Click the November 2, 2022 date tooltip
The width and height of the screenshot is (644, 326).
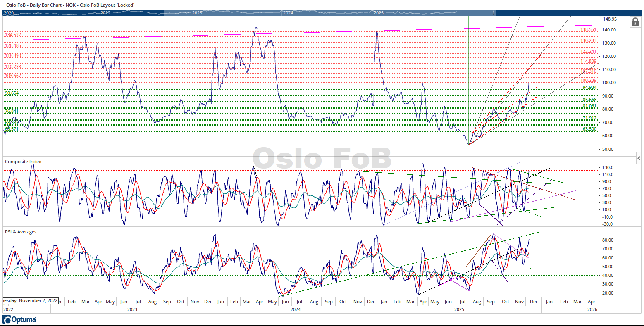point(30,300)
